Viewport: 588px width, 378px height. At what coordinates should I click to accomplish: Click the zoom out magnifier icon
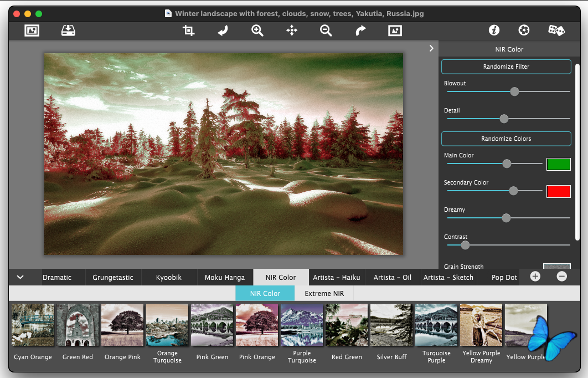pyautogui.click(x=326, y=31)
